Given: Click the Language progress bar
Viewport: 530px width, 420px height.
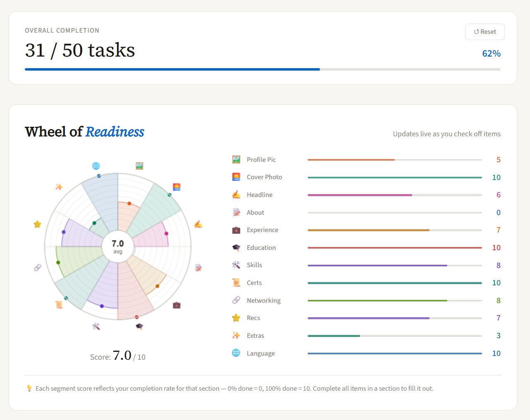Looking at the screenshot, I should coord(395,354).
